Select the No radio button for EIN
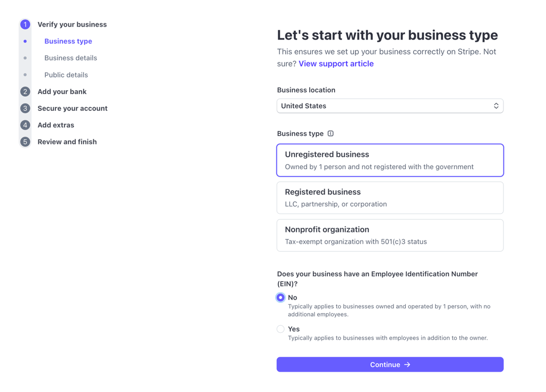The width and height of the screenshot is (546, 392). [280, 298]
